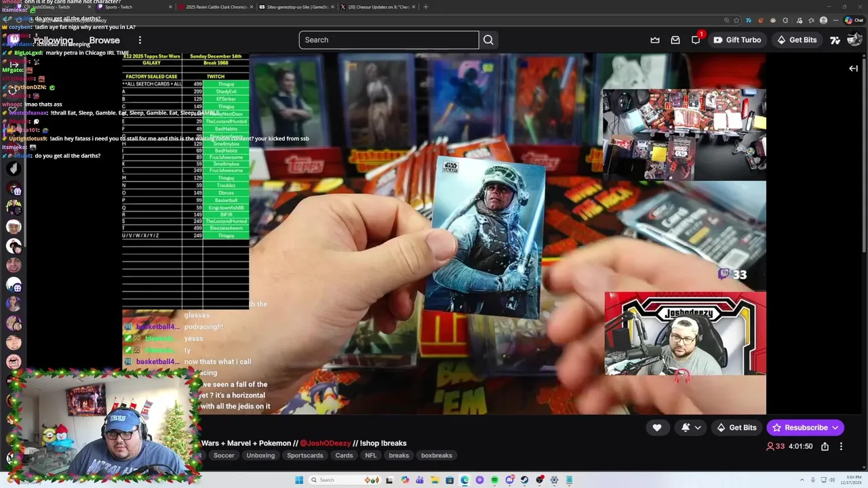Click the Search input field
Screen dimensions: 868x488
click(389, 40)
